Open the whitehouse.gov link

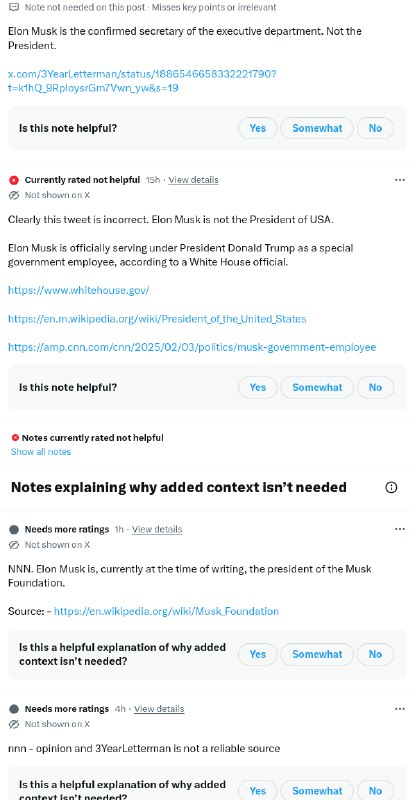(79, 290)
